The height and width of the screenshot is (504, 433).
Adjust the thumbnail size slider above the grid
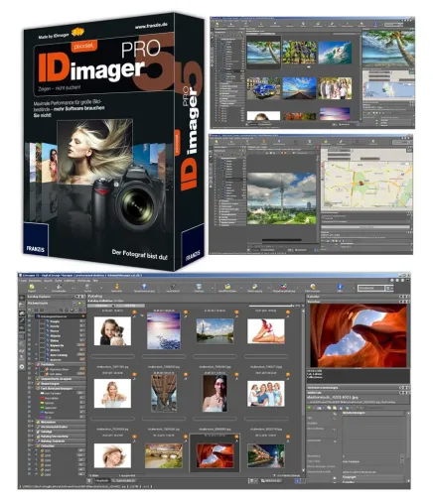pyautogui.click(x=271, y=306)
